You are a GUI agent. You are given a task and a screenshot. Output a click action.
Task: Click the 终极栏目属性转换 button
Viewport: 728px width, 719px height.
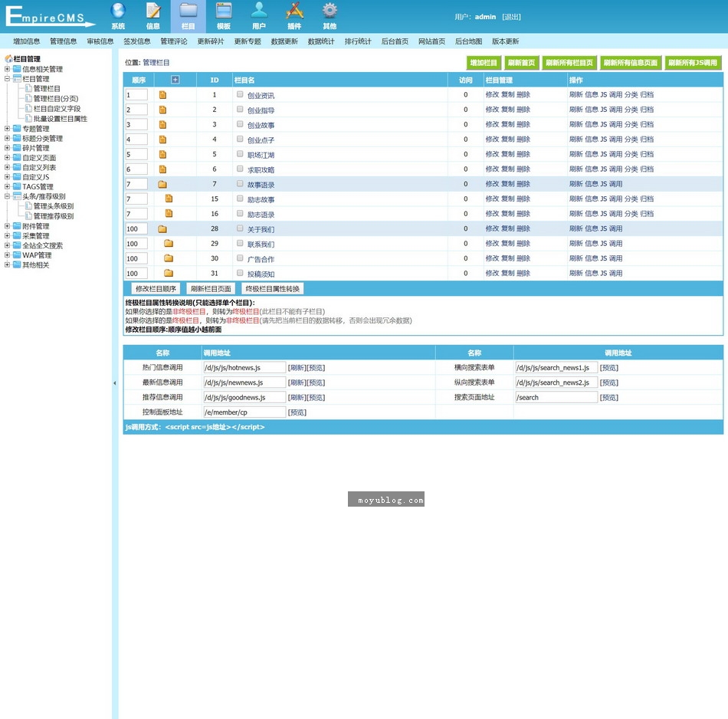click(273, 288)
